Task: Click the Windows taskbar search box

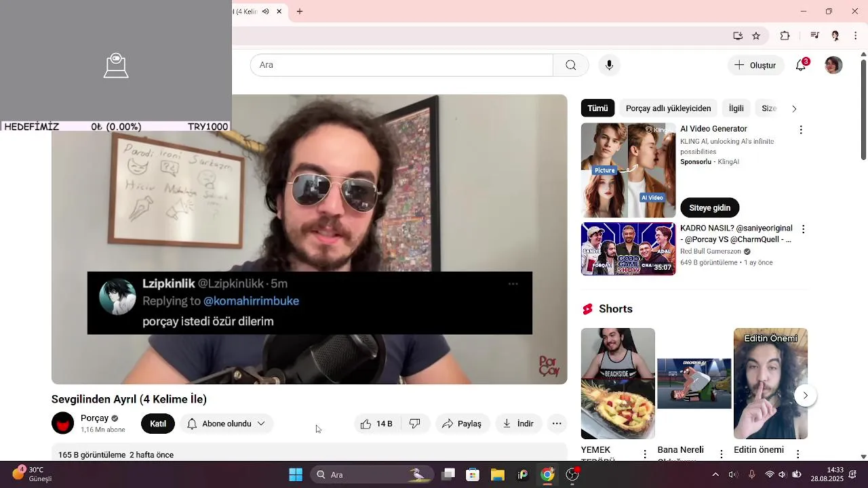Action: tap(372, 474)
